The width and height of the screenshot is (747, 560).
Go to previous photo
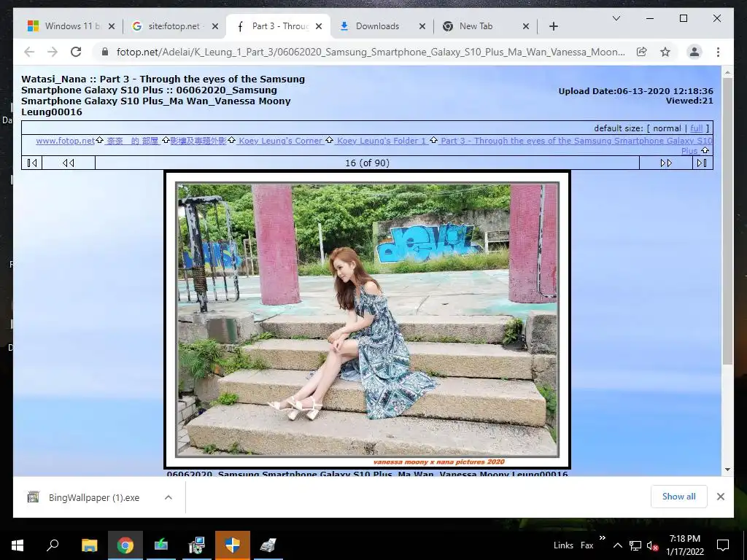coord(69,163)
